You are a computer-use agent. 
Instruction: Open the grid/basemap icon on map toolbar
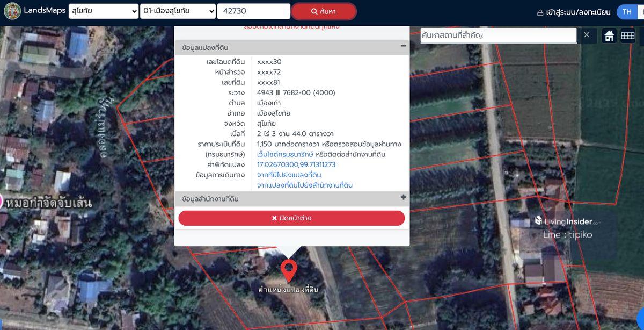point(627,36)
